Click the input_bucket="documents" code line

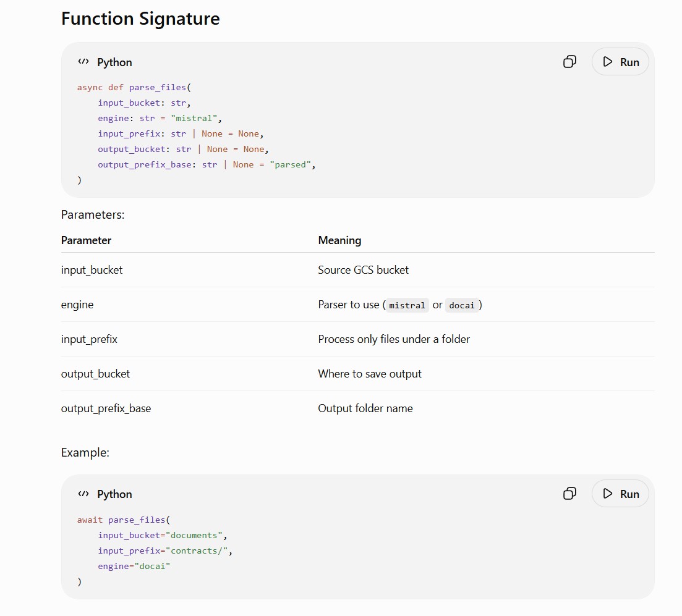click(162, 535)
